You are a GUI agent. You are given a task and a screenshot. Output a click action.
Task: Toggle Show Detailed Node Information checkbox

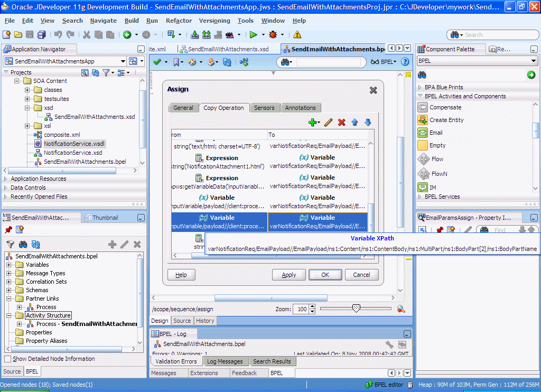click(7, 359)
